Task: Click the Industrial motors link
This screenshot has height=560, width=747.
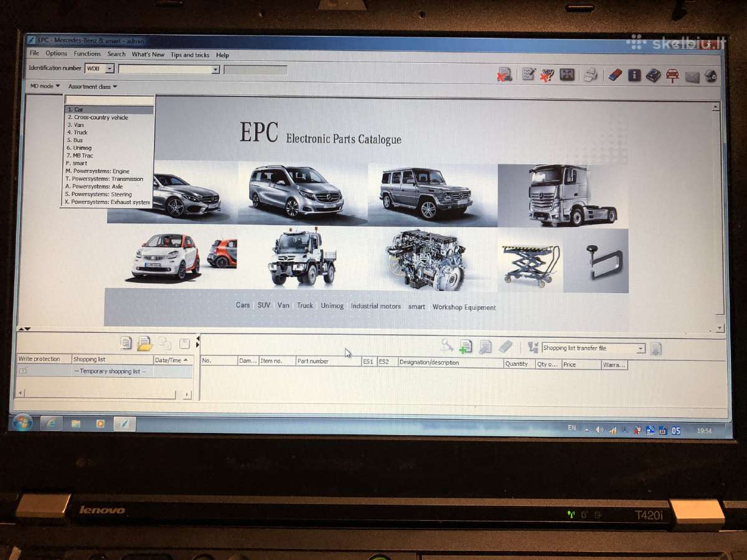Action: click(375, 306)
